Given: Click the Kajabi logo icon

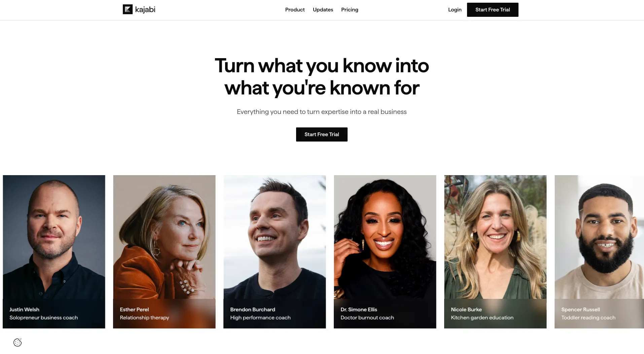Looking at the screenshot, I should click(x=128, y=9).
